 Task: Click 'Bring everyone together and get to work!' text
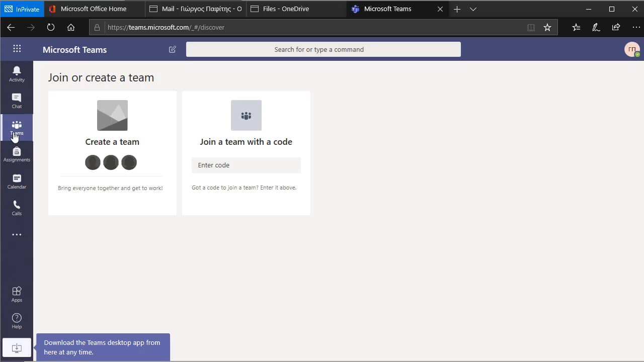[110, 188]
